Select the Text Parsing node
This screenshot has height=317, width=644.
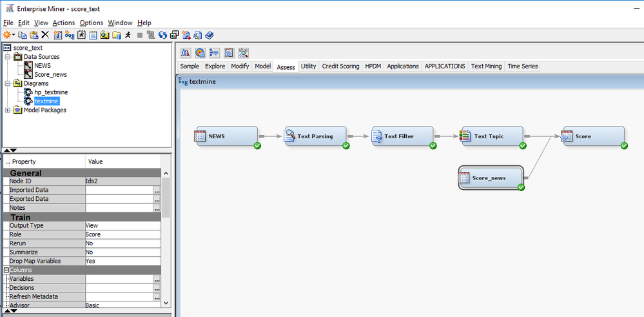[x=316, y=136]
